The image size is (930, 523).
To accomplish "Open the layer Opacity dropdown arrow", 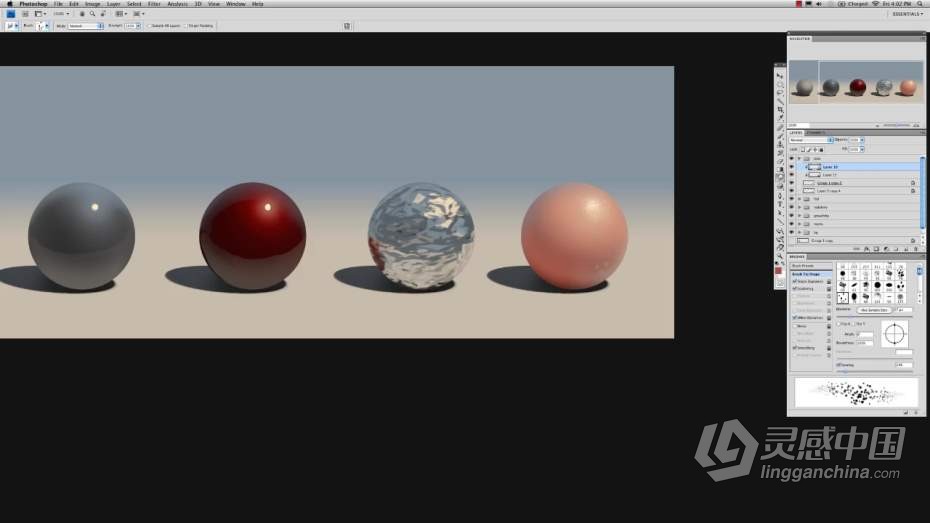I will point(862,140).
